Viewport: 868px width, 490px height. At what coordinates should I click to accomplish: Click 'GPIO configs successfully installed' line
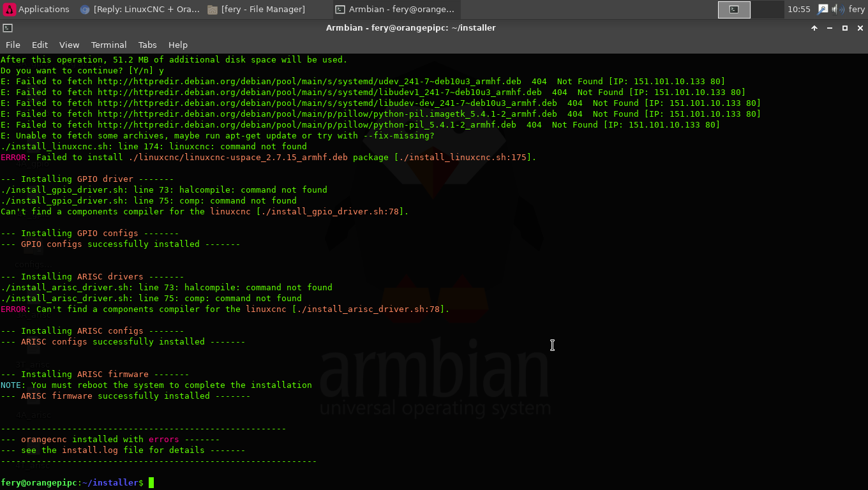point(121,244)
